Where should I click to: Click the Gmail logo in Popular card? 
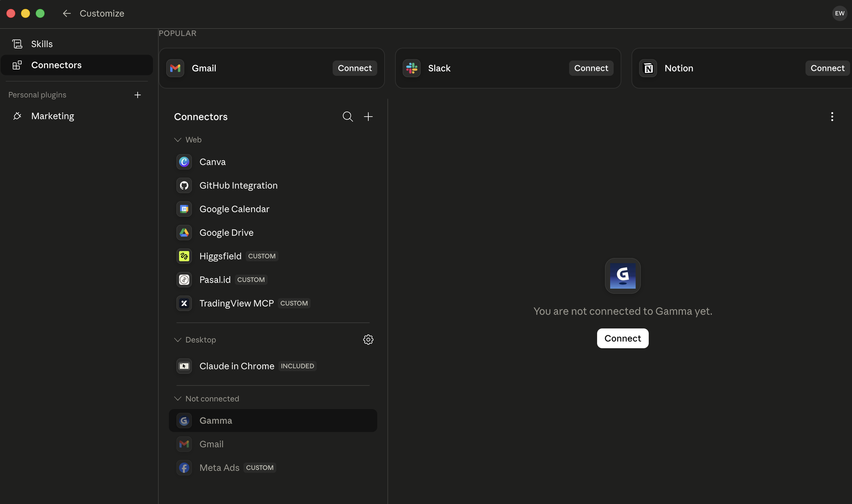click(175, 68)
